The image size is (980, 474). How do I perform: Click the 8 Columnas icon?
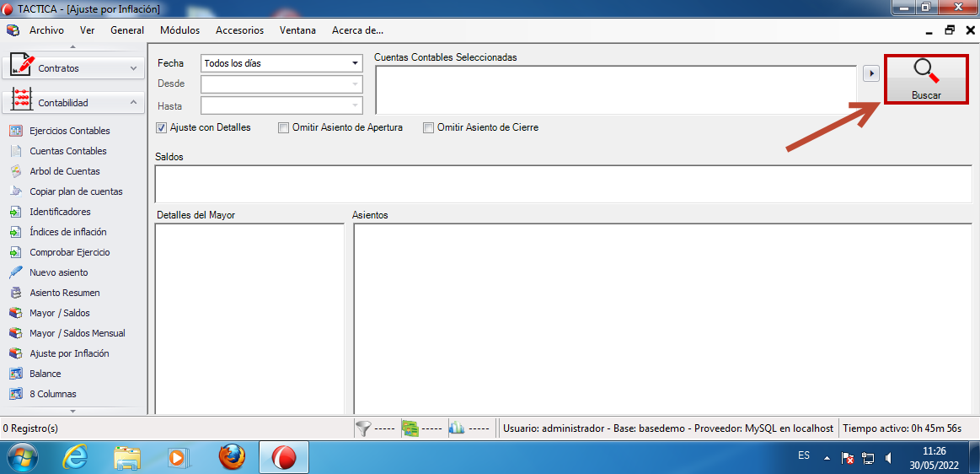click(16, 394)
